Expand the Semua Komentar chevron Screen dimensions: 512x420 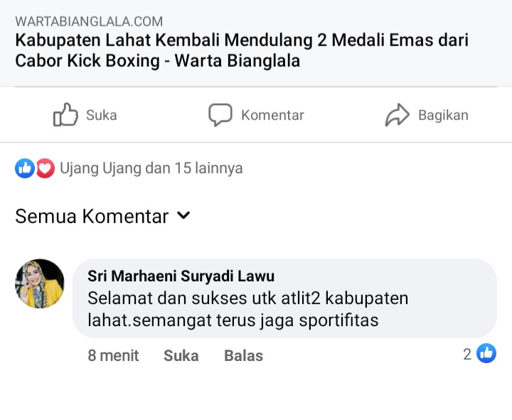[183, 215]
